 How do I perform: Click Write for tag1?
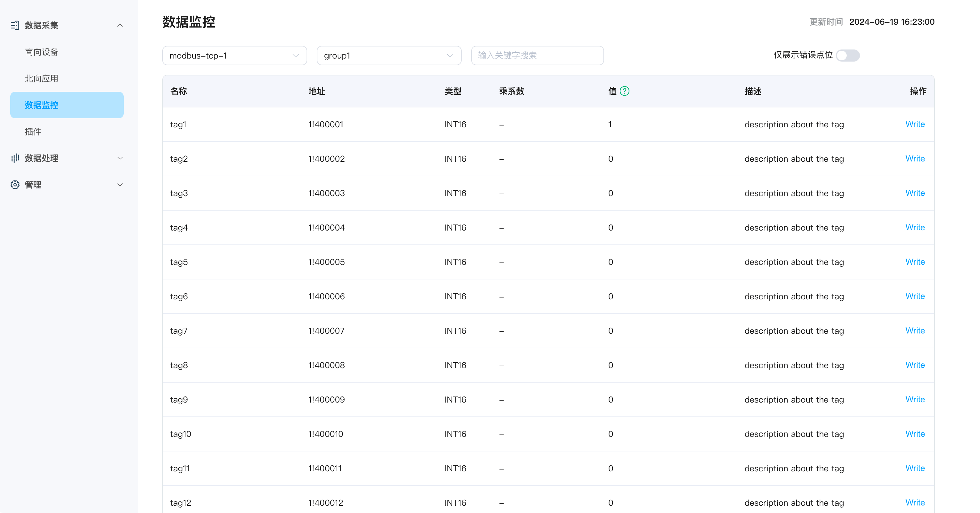point(915,124)
